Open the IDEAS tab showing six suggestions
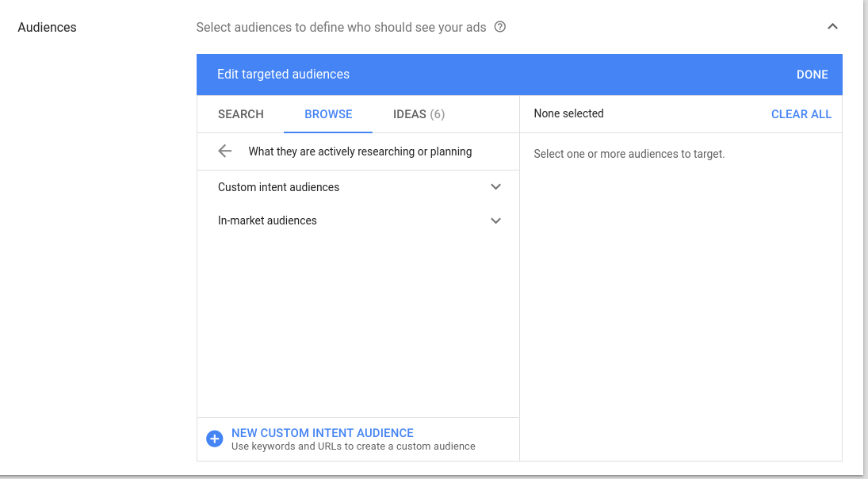This screenshot has height=479, width=868. [x=419, y=114]
